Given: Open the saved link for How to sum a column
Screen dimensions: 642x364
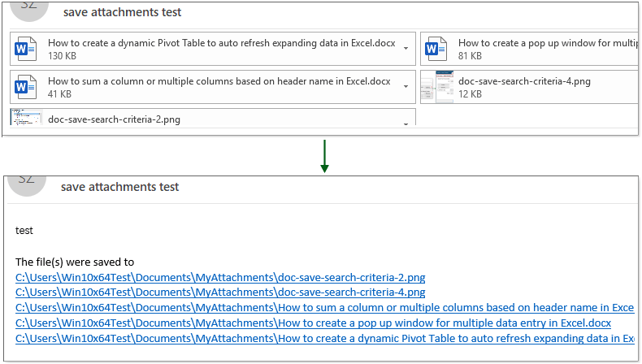Looking at the screenshot, I should (324, 307).
